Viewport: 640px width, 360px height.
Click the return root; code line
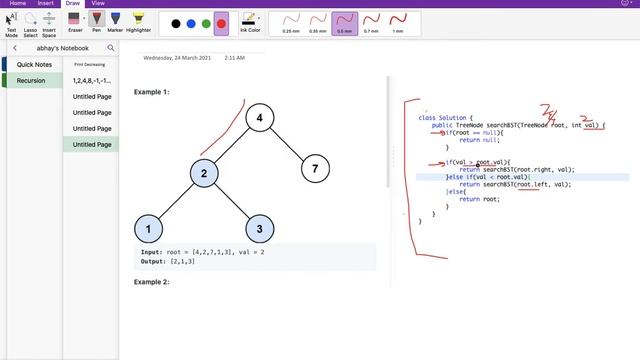pyautogui.click(x=479, y=199)
